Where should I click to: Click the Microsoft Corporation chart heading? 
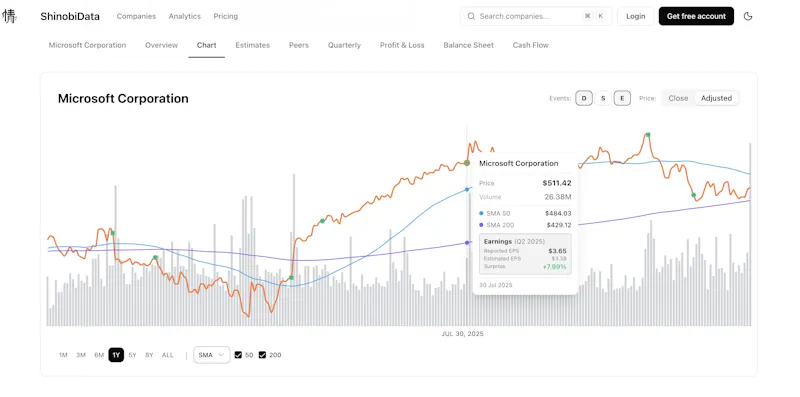click(123, 98)
